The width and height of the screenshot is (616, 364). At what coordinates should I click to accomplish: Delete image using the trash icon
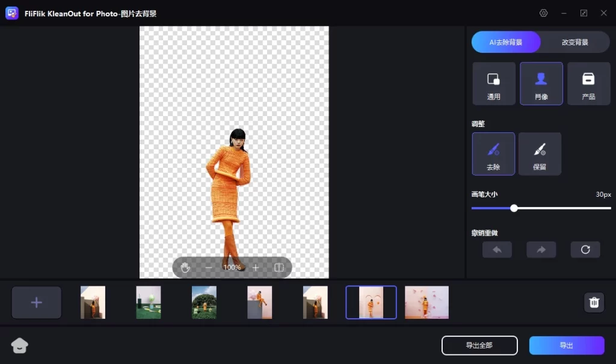pos(594,302)
